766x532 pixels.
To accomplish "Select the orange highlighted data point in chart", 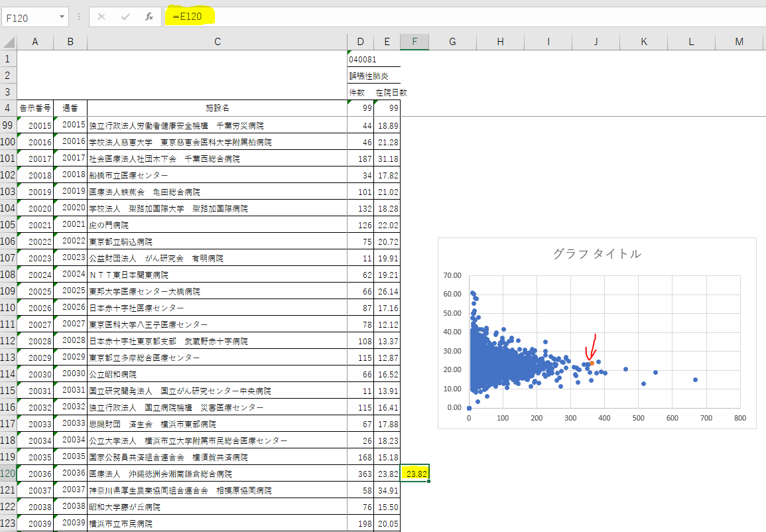I will pos(592,363).
